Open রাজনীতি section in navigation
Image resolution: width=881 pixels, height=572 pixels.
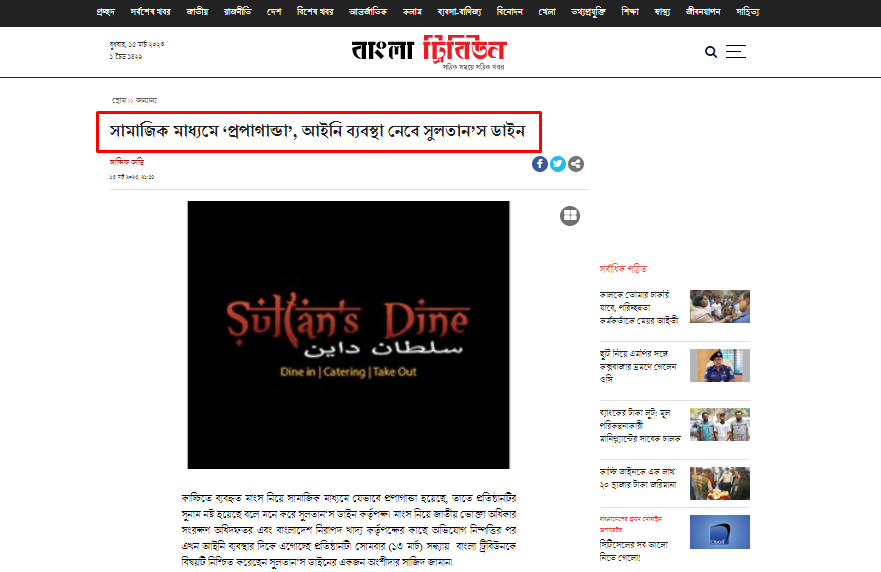[238, 12]
